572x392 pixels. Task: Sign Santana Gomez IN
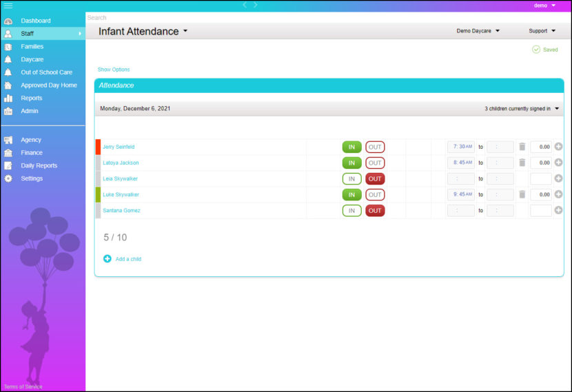pyautogui.click(x=351, y=210)
